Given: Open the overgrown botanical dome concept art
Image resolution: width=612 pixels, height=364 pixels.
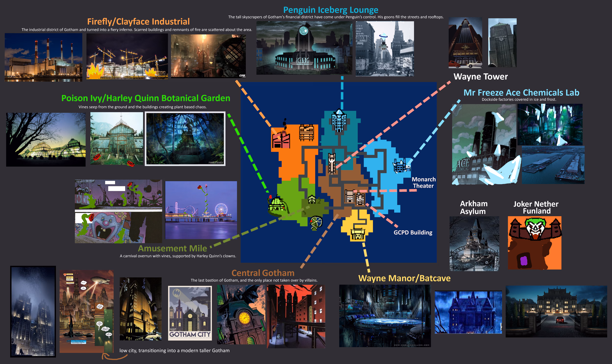Looking at the screenshot, I should (185, 139).
